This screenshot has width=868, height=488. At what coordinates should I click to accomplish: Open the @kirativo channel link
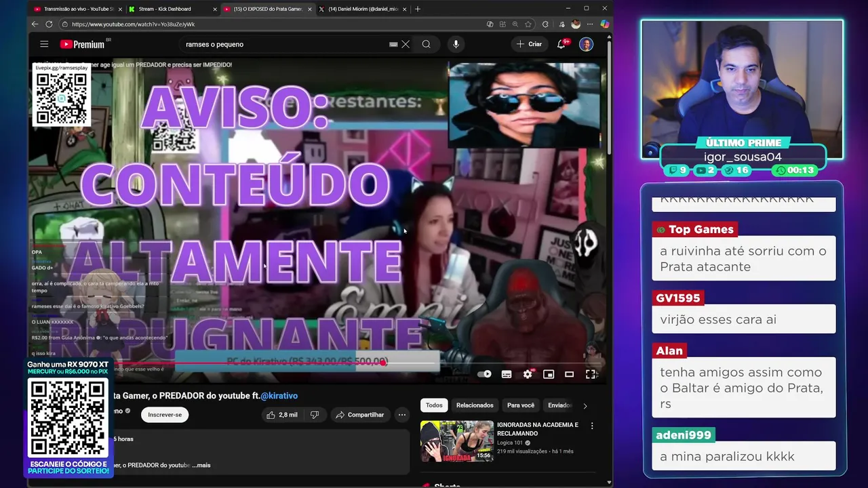tap(279, 396)
